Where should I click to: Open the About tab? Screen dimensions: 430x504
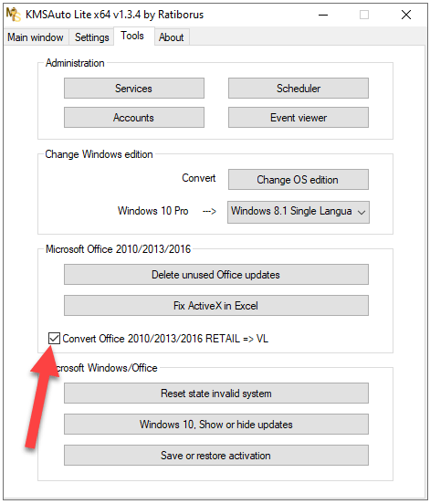(172, 37)
